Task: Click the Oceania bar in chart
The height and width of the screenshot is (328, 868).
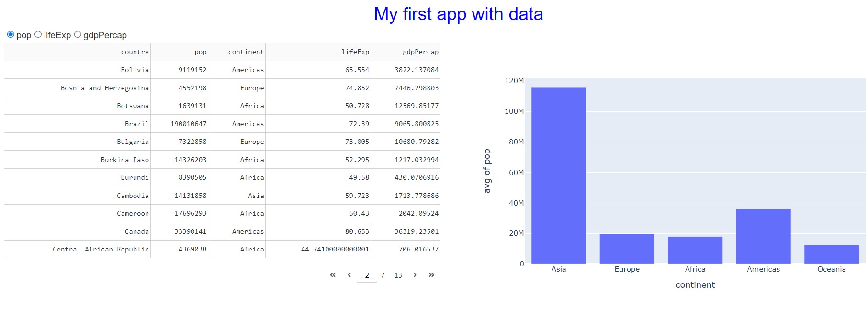Action: point(832,254)
